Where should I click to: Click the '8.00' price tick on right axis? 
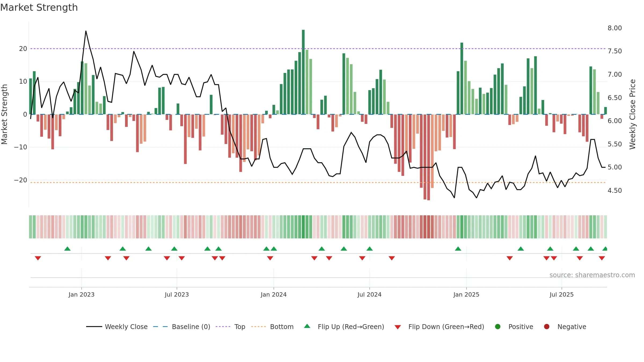[615, 28]
